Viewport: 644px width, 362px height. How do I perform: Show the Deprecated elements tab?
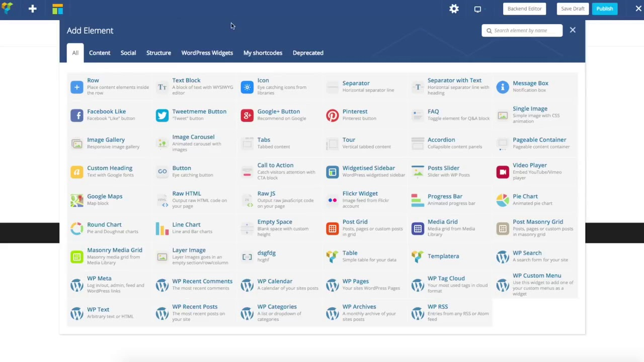[308, 53]
